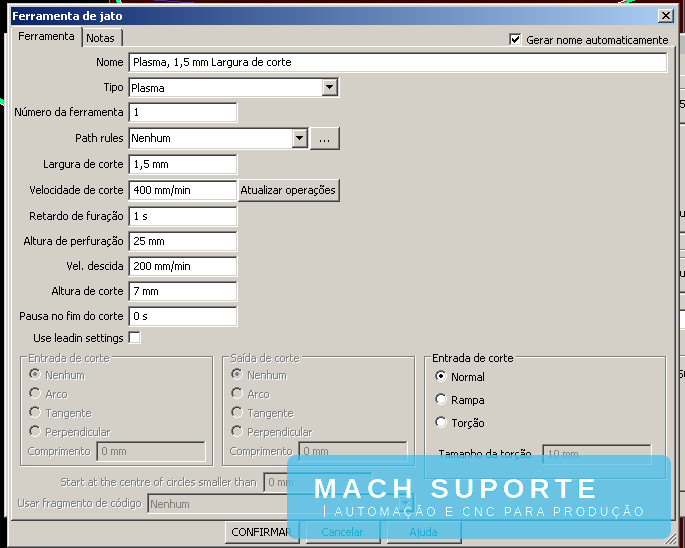The width and height of the screenshot is (685, 548).
Task: Open the Tipo dropdown arrow
Action: pos(330,88)
